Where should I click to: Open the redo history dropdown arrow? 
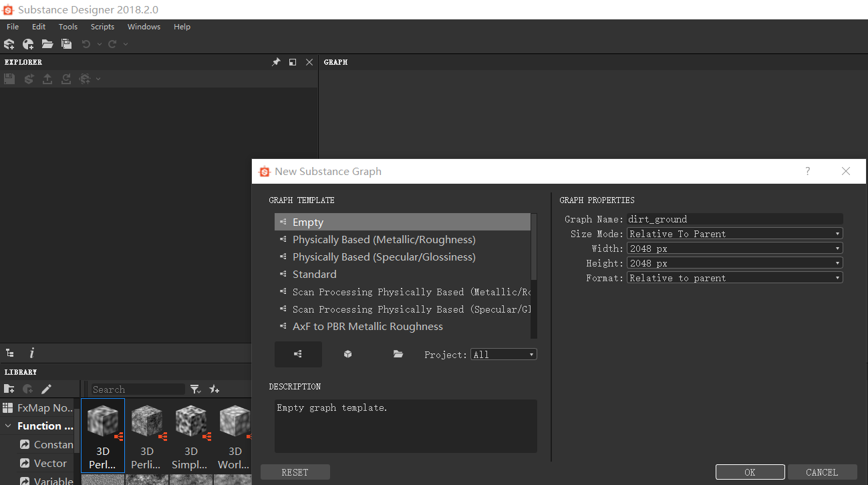(126, 44)
